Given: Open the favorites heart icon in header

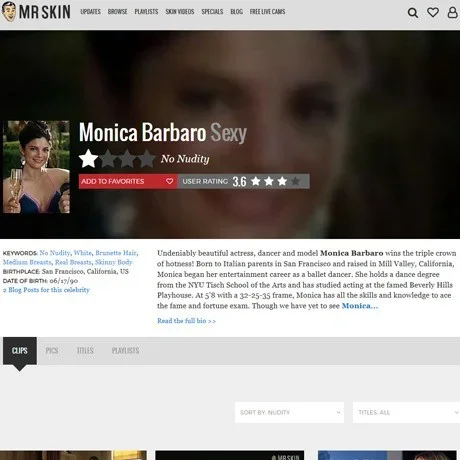Looking at the screenshot, I should (x=433, y=12).
